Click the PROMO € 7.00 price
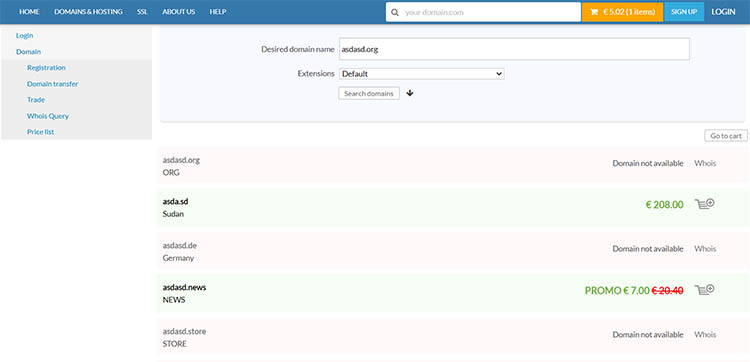Viewport: 750px width, 362px height. (617, 290)
